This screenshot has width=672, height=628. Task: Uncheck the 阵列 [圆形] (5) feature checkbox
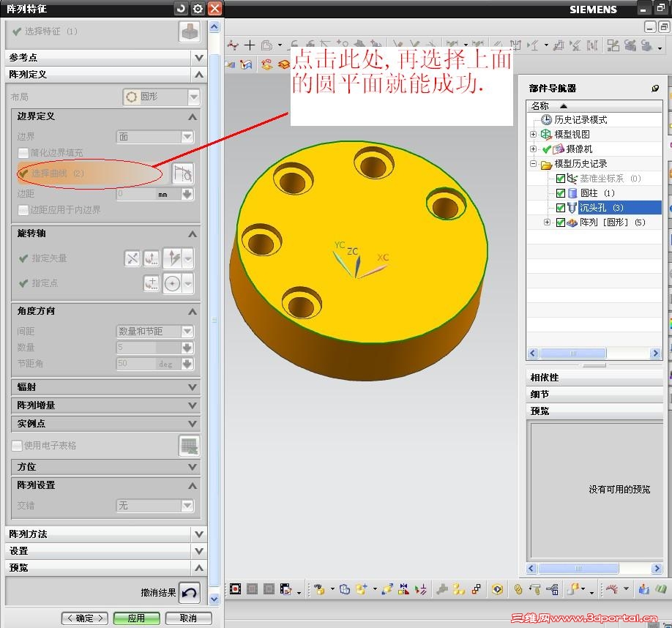560,223
